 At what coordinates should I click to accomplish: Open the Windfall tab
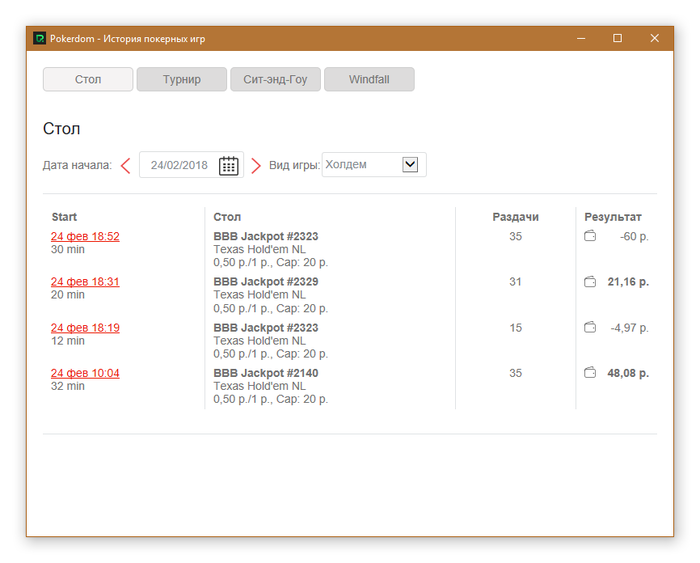tap(369, 80)
